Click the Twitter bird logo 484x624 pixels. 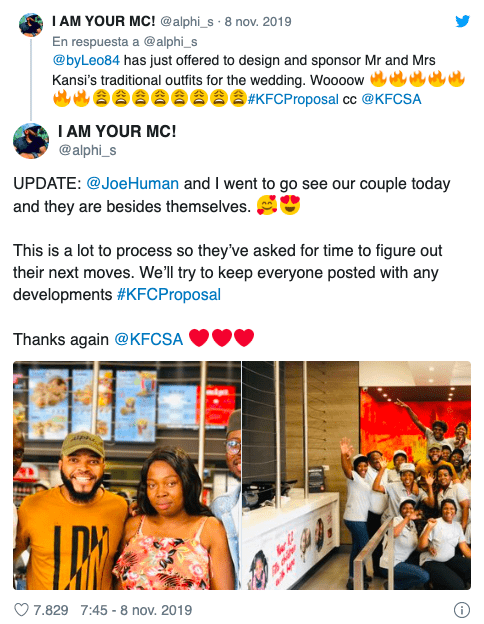click(x=462, y=21)
